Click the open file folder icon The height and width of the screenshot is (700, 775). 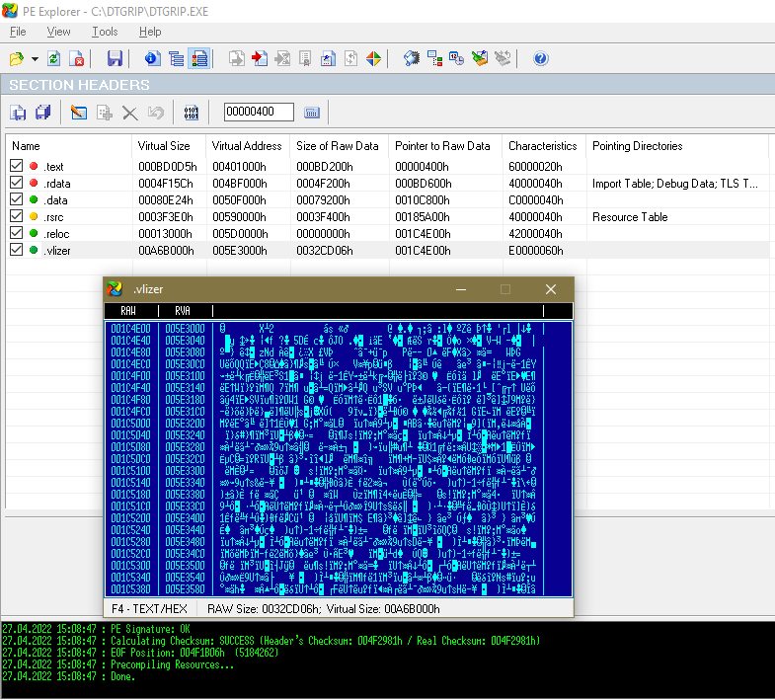(x=16, y=59)
